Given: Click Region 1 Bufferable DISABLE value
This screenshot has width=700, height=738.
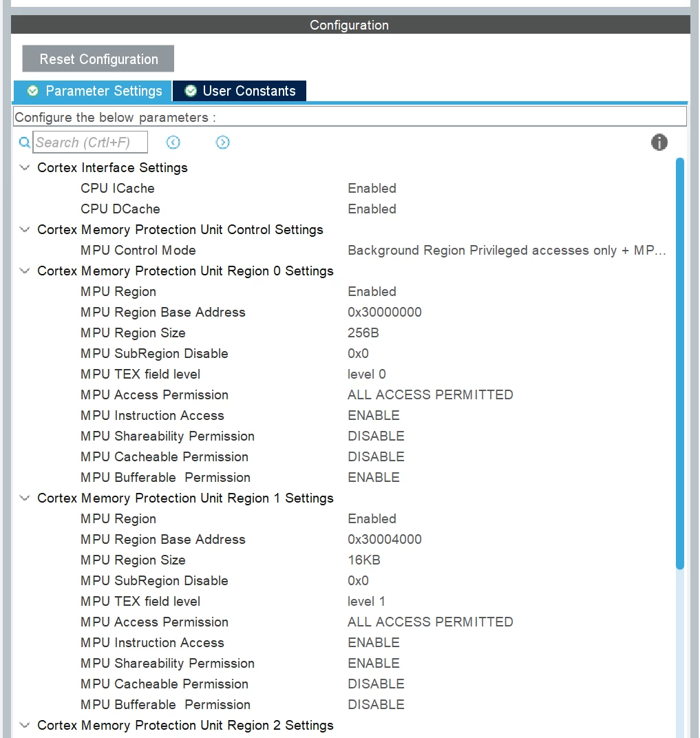Looking at the screenshot, I should coord(376,704).
